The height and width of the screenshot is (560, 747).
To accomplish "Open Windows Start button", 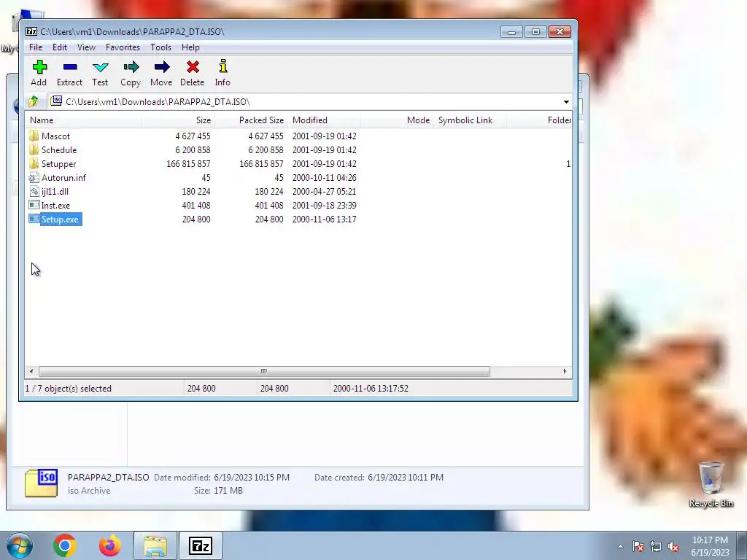I will click(20, 545).
